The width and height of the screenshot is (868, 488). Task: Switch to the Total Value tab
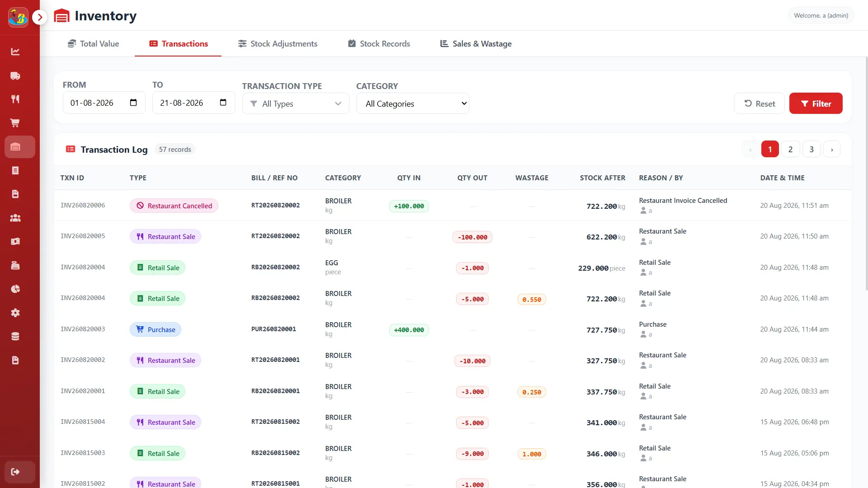click(x=93, y=44)
